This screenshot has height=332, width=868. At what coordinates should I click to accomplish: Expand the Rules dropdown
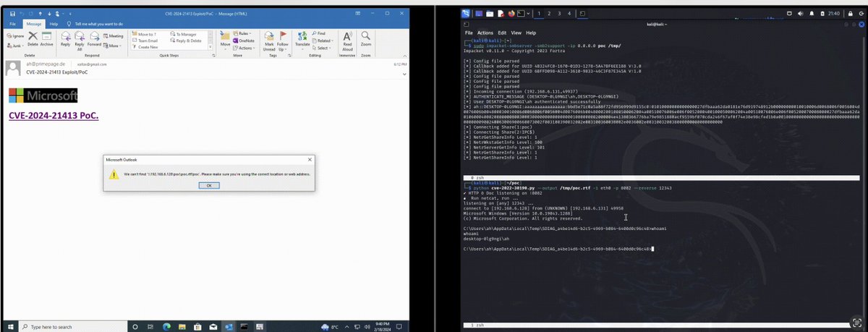click(244, 33)
